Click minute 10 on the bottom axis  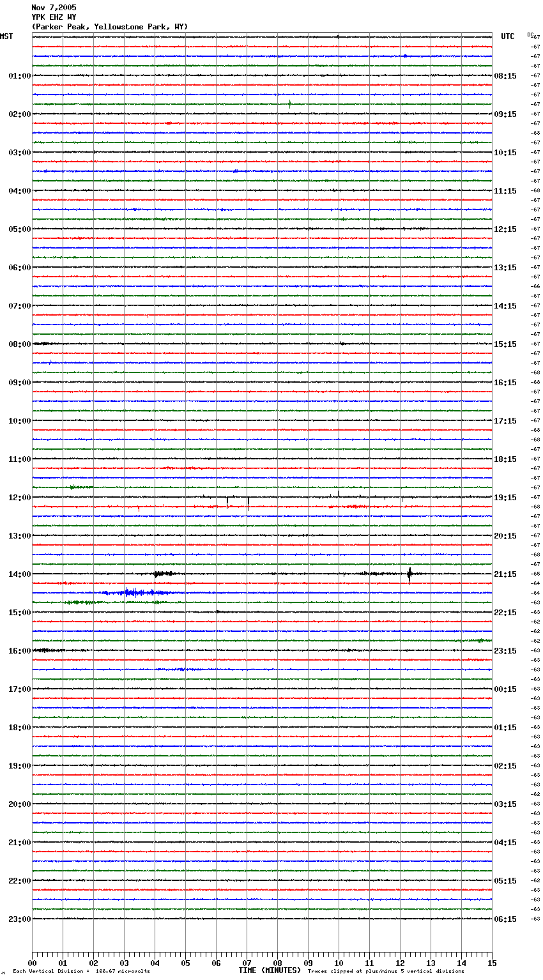click(339, 963)
